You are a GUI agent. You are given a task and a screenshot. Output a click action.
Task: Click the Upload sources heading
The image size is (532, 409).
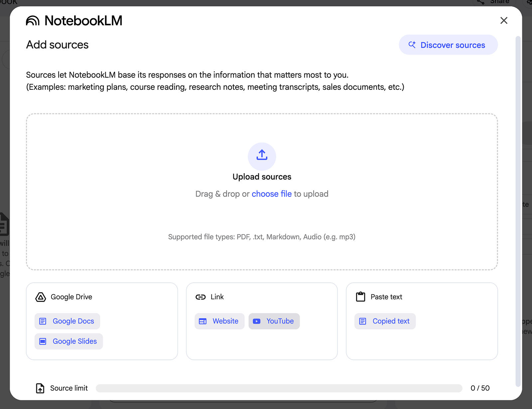[x=262, y=177]
